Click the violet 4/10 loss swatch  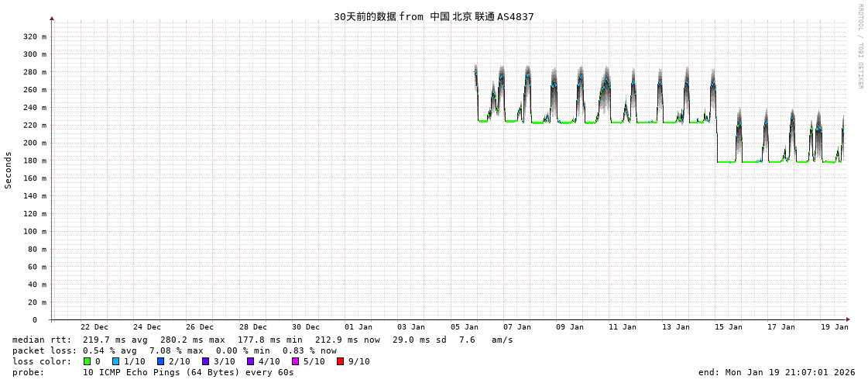250,361
